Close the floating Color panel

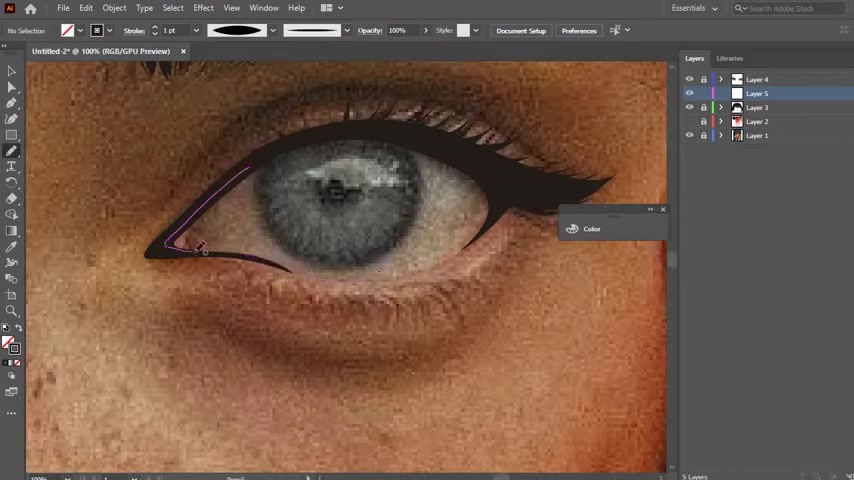coord(663,209)
